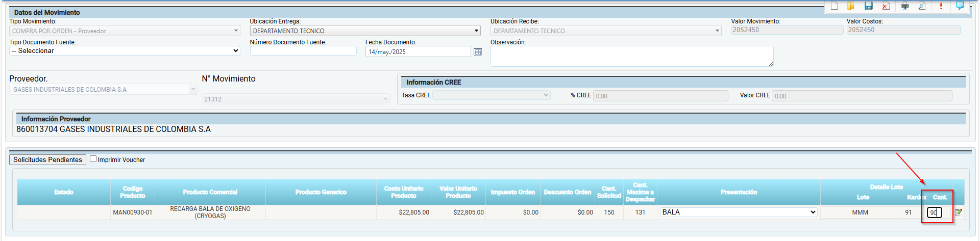This screenshot has height=241, width=980.
Task: Click the edit lot detail row icon
Action: tap(959, 212)
